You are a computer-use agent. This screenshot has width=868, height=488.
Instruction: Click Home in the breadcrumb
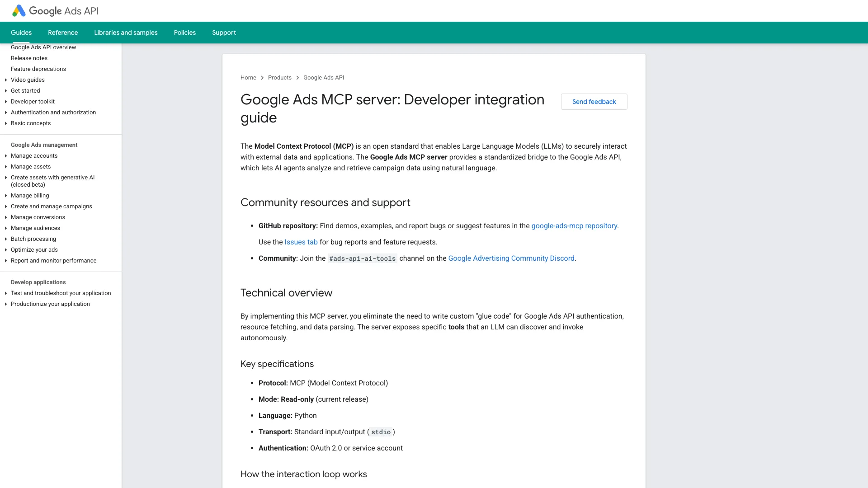(x=248, y=78)
